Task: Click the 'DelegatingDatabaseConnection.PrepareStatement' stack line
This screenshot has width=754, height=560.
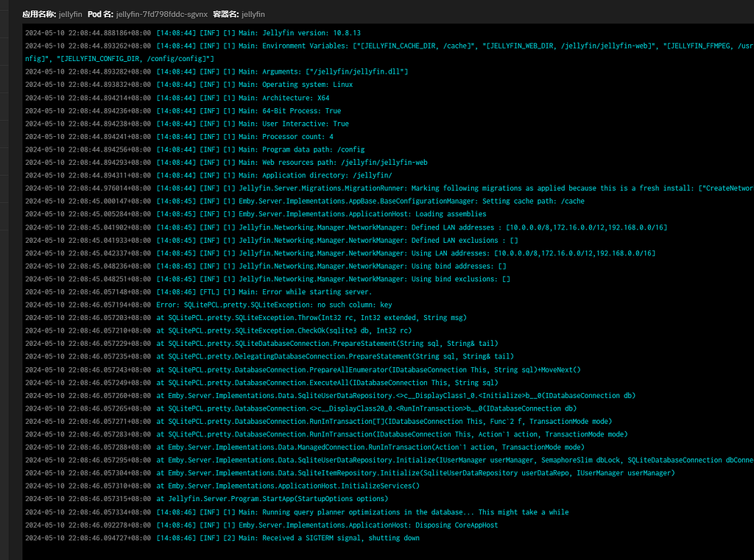Action: (269, 357)
